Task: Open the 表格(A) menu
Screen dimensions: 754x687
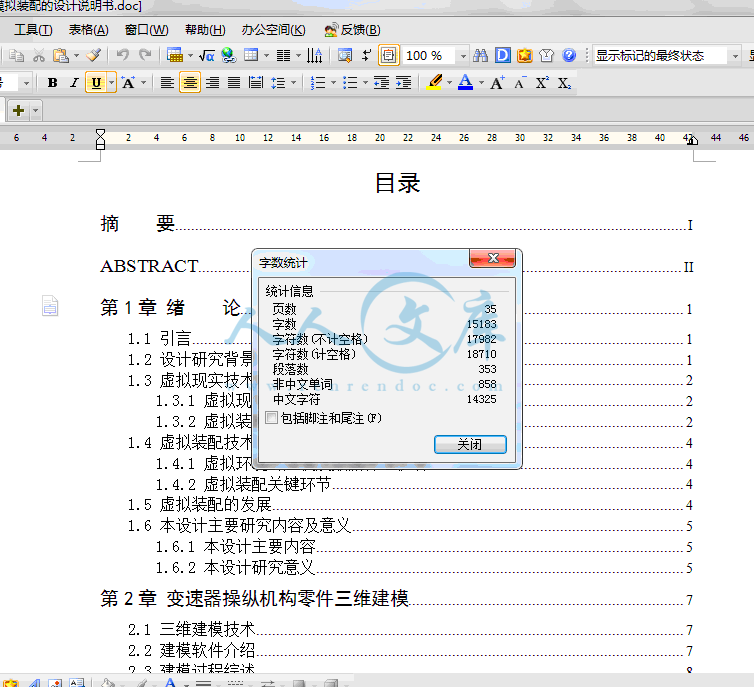Action: [88, 30]
